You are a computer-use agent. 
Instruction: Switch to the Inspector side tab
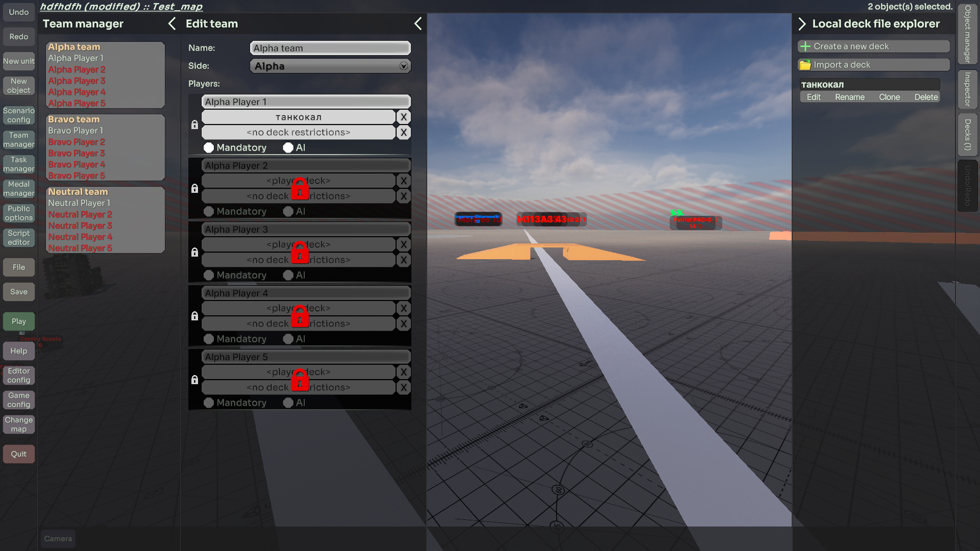click(967, 89)
